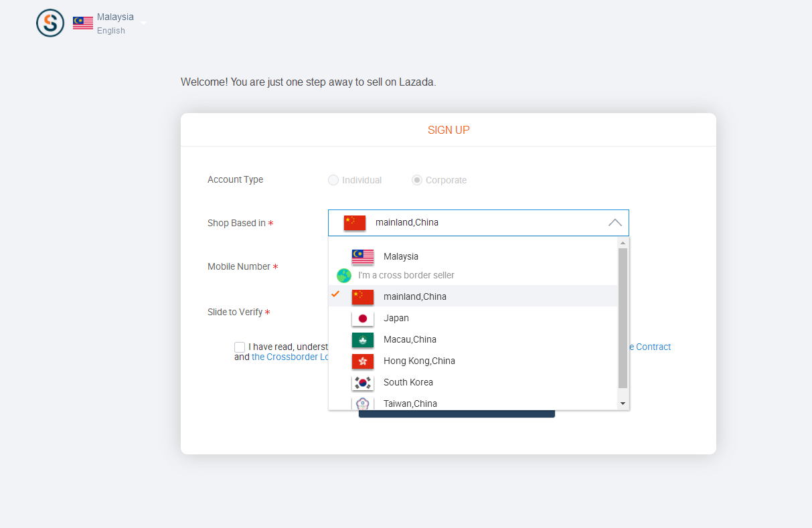Open the Crossborder link in agreement text
This screenshot has height=528, width=812.
coord(291,357)
